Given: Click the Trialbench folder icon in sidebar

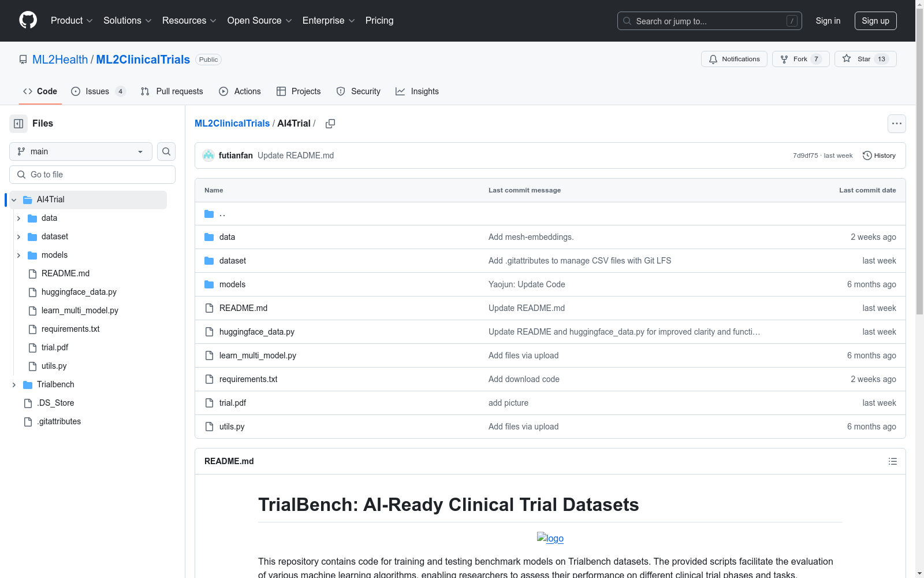Looking at the screenshot, I should (28, 384).
